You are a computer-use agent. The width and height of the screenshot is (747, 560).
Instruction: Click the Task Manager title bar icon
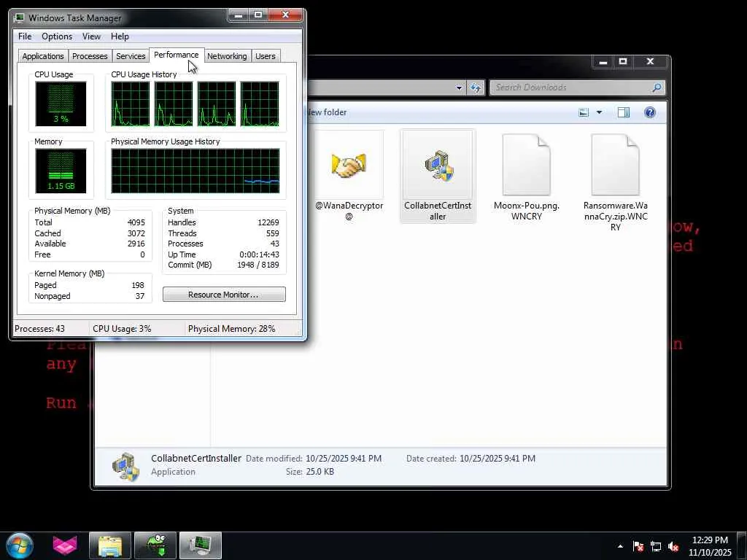19,17
